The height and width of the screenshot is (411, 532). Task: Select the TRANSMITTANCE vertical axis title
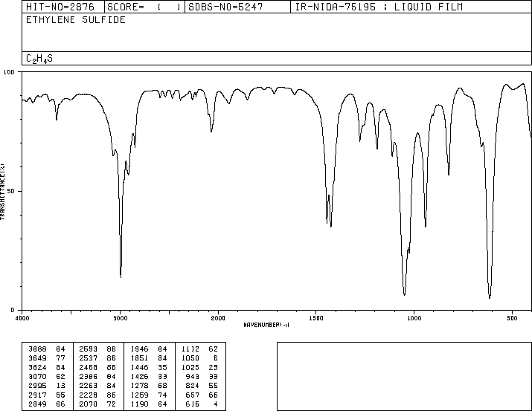pyautogui.click(x=2, y=192)
